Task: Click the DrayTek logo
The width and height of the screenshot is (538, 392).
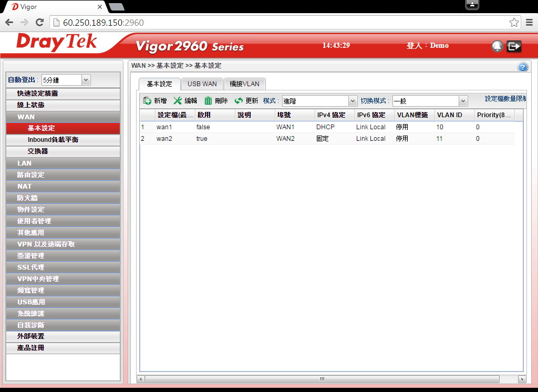Action: pyautogui.click(x=57, y=42)
